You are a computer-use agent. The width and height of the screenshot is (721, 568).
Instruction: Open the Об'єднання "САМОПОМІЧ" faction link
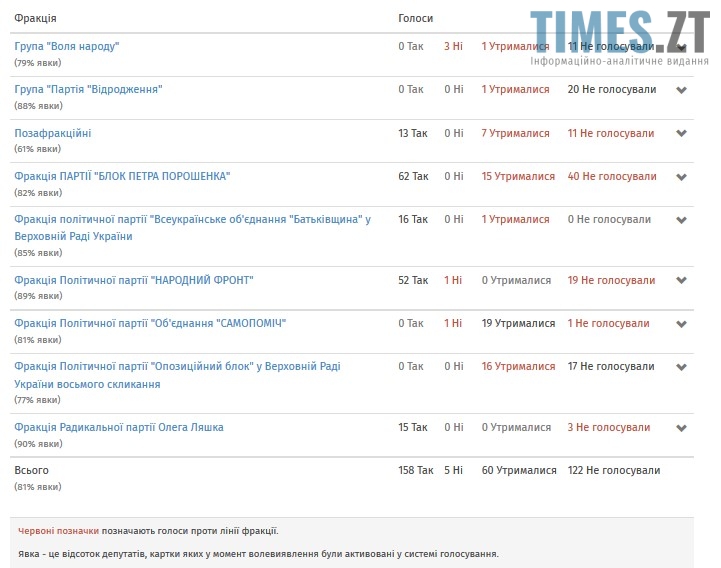click(151, 324)
